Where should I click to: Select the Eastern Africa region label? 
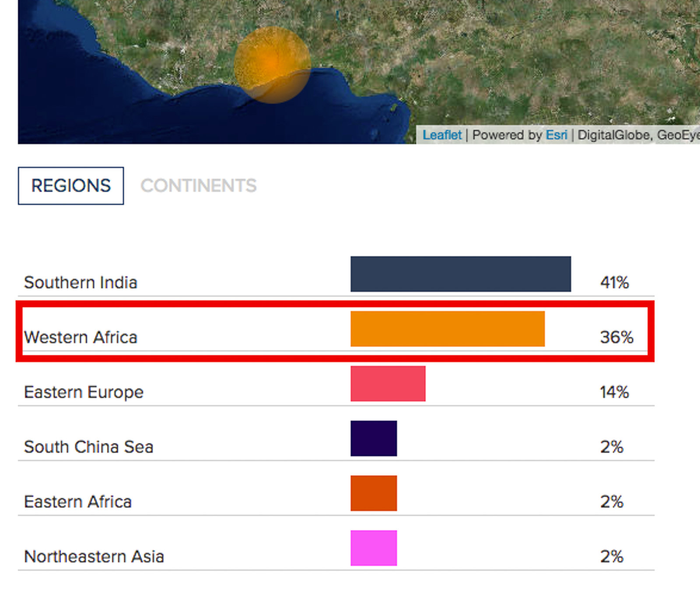[78, 502]
